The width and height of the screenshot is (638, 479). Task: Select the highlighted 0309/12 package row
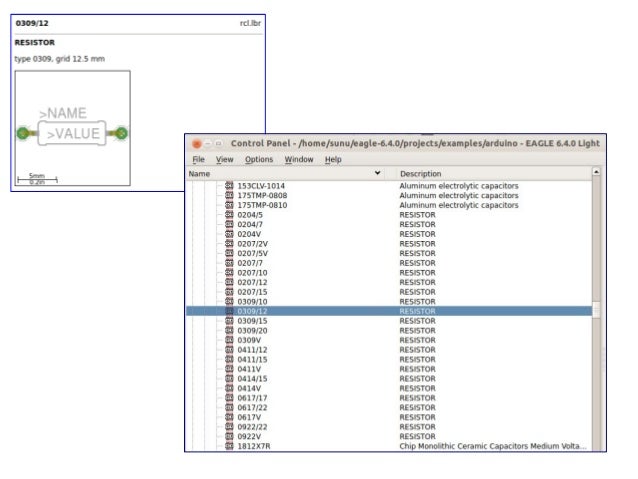point(389,311)
